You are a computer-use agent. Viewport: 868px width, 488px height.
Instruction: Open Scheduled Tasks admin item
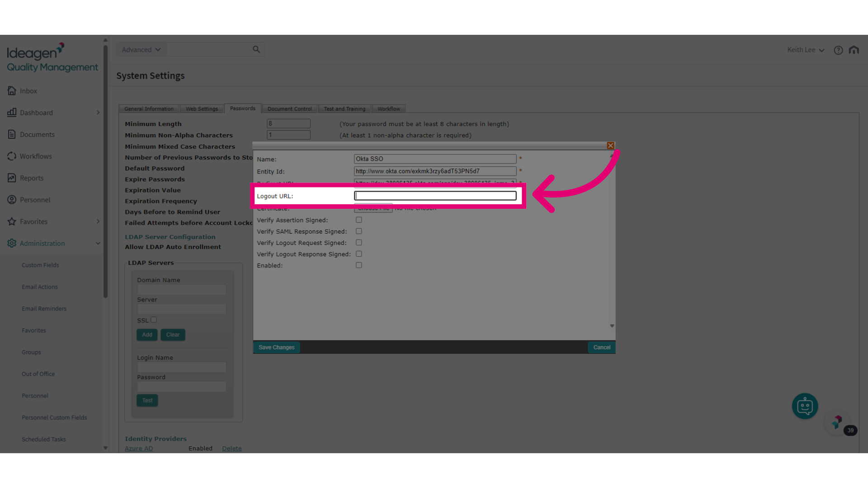[x=43, y=439]
